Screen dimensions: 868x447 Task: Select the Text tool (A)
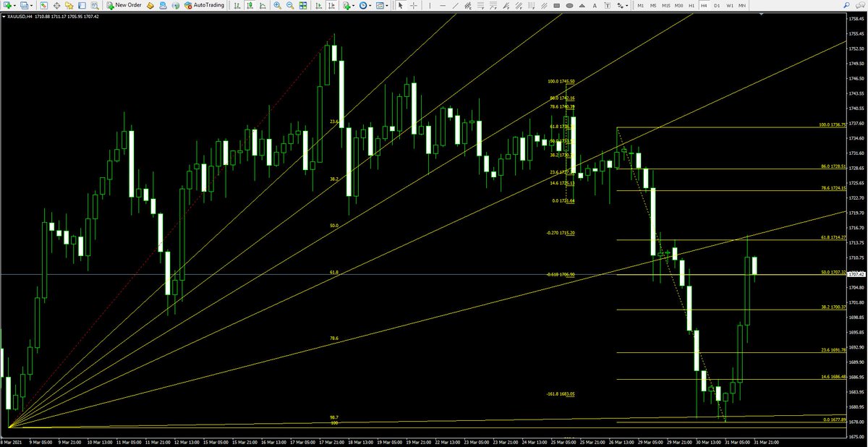coord(595,5)
